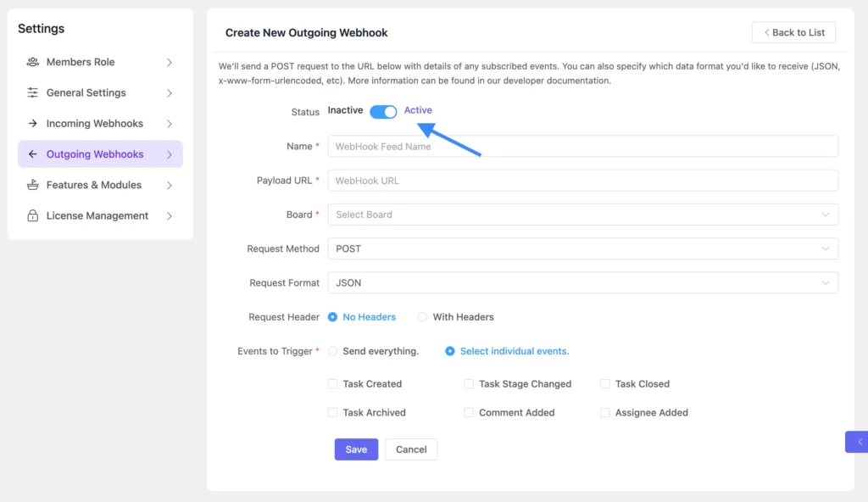Open General Settings menu item
The image size is (868, 502).
pos(86,92)
